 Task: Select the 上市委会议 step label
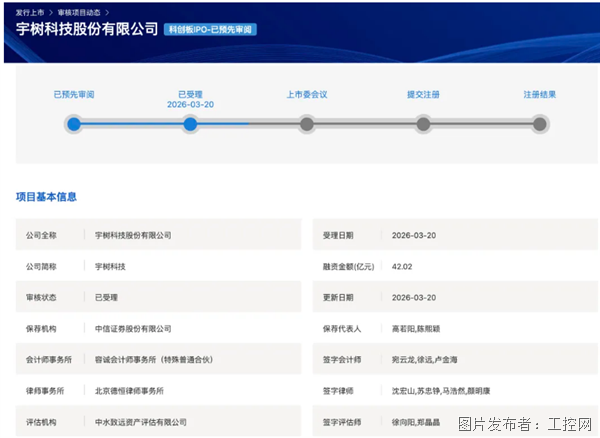tap(307, 95)
